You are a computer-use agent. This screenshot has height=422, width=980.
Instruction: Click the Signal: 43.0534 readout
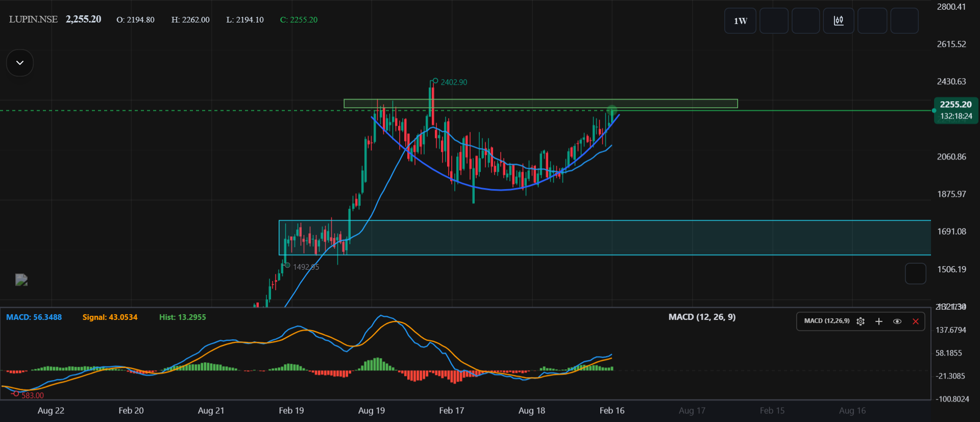tap(110, 317)
